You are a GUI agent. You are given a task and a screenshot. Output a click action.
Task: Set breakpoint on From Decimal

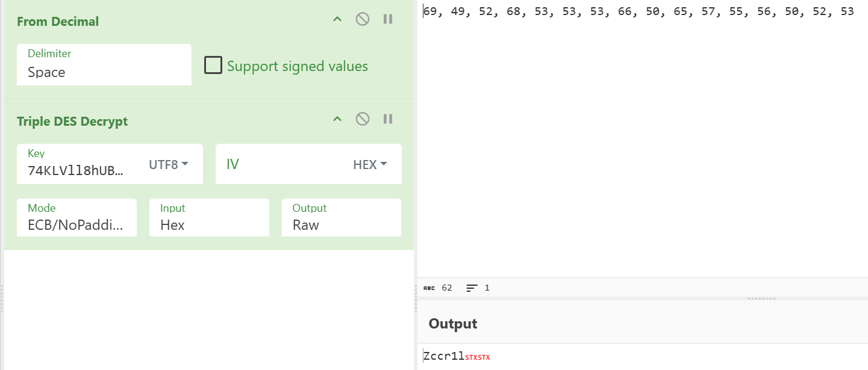(388, 19)
